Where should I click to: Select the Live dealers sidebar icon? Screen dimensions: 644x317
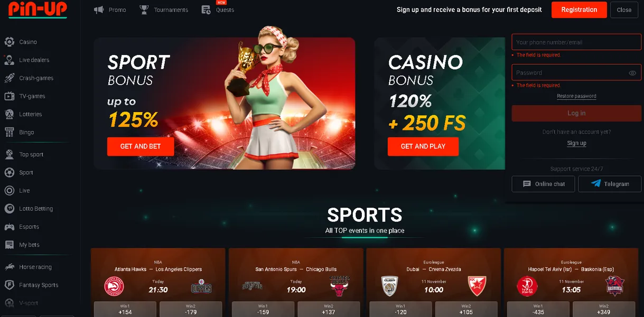tap(9, 60)
